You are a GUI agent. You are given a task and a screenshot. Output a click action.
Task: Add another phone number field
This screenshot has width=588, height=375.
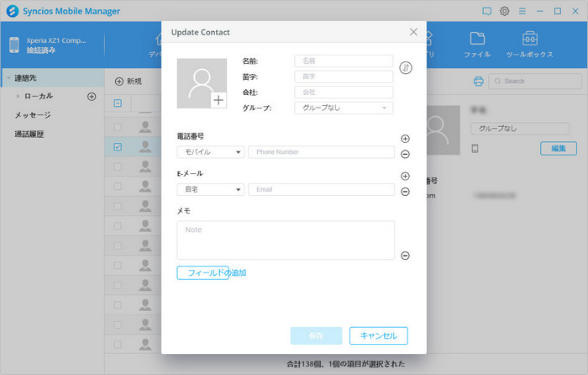(405, 139)
